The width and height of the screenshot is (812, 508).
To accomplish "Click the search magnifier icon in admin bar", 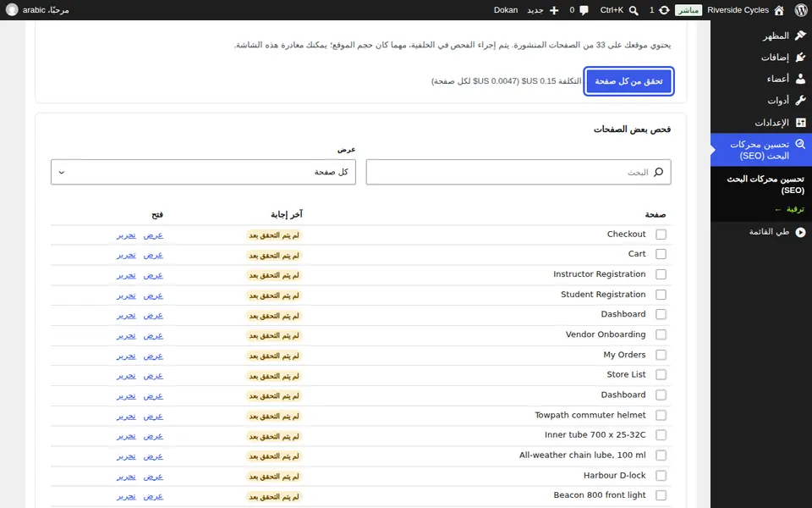I will click(x=634, y=10).
